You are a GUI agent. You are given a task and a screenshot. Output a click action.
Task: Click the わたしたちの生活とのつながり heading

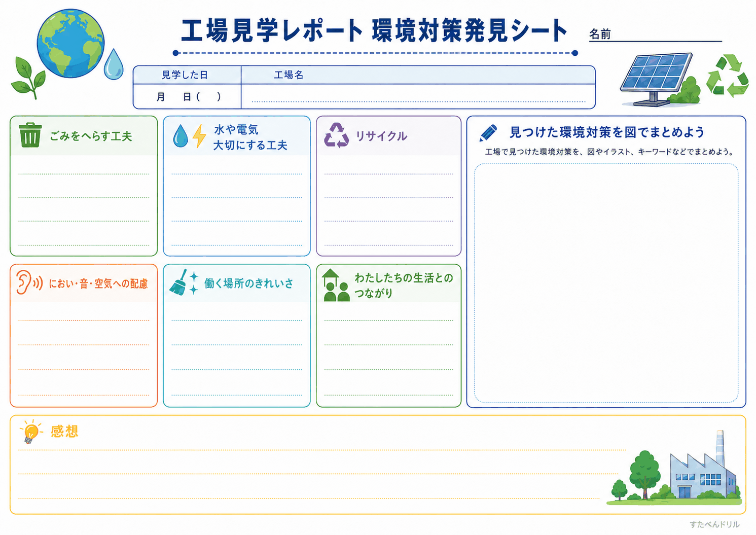(x=404, y=285)
